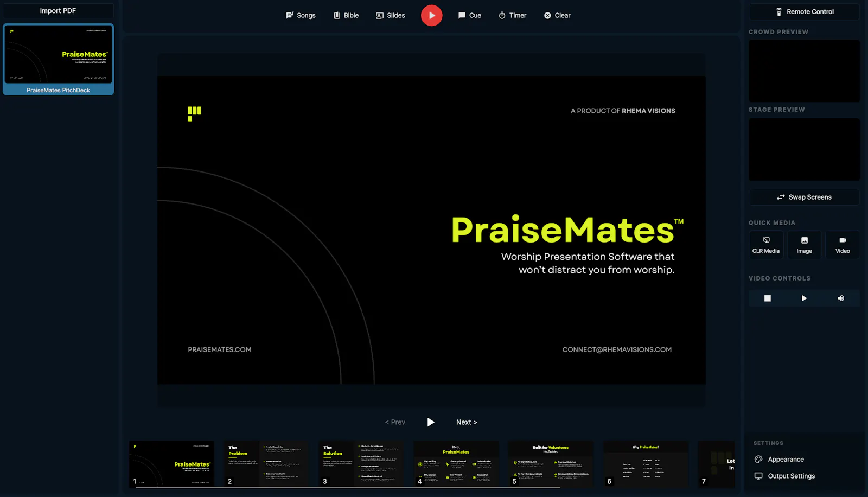Image resolution: width=868 pixels, height=497 pixels.
Task: Select slide 1 thumbnail in filmstrip
Action: coord(171,464)
